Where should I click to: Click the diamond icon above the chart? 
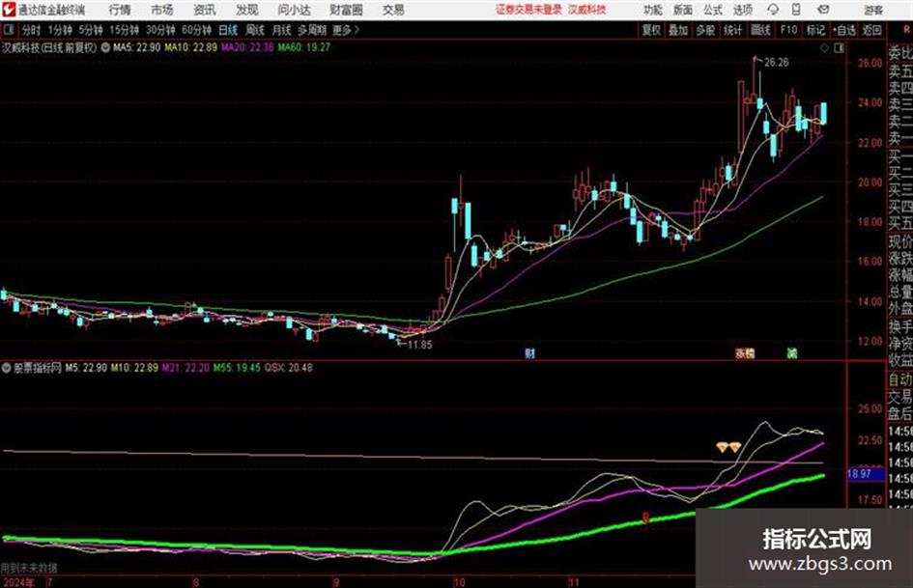coord(824,48)
